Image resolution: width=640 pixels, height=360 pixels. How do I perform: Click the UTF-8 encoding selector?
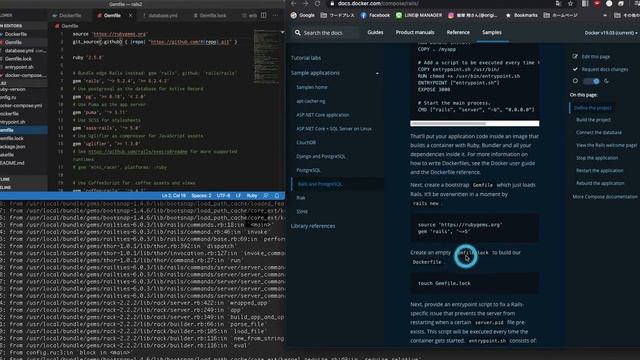(223, 196)
